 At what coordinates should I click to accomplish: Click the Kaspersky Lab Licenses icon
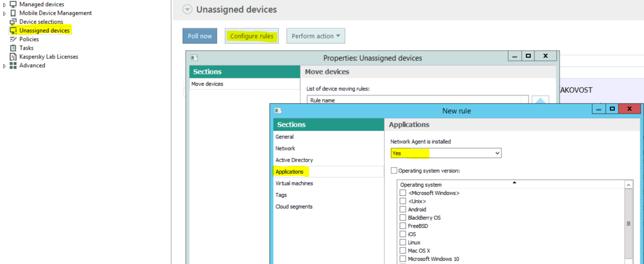click(x=13, y=57)
